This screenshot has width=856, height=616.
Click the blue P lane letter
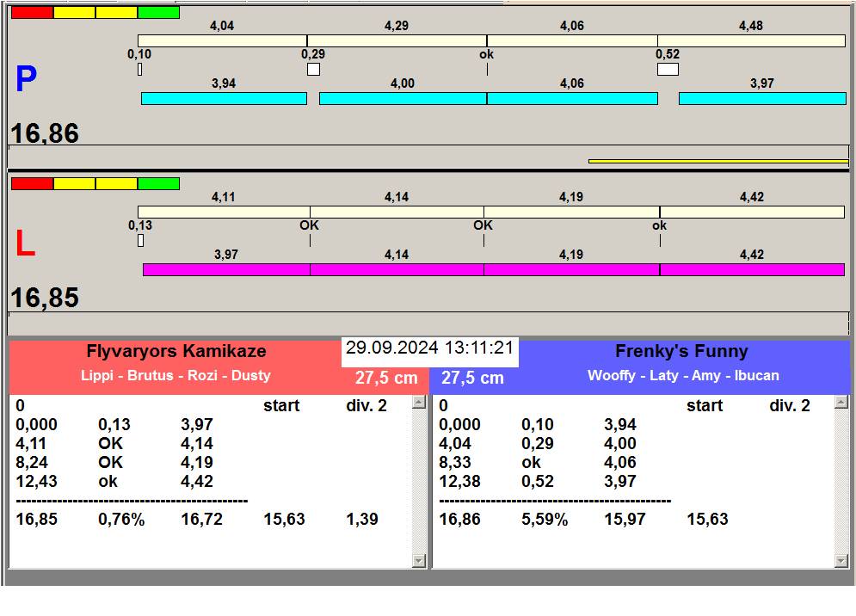click(x=26, y=80)
